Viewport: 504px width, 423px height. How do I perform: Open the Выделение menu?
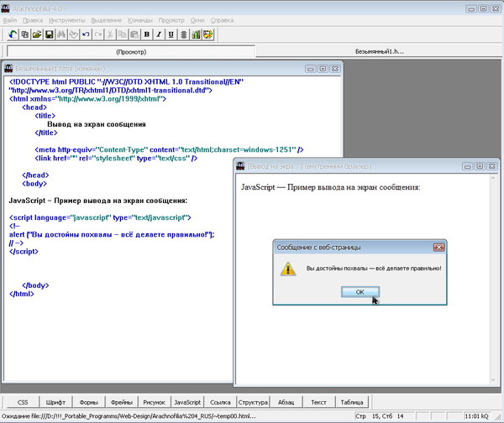[107, 20]
